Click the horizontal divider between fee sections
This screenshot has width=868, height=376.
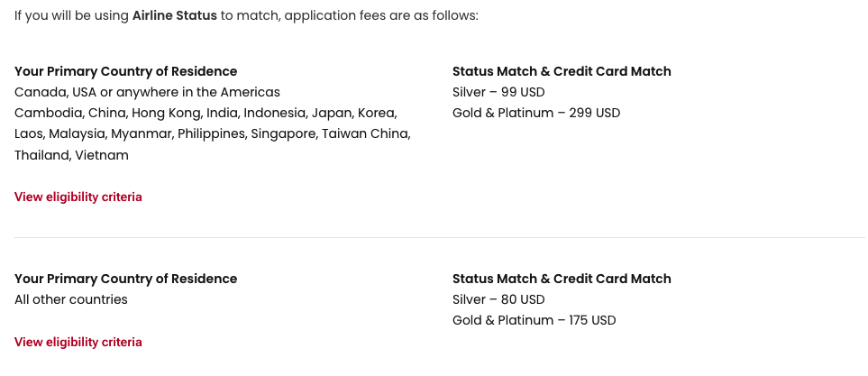pyautogui.click(x=439, y=237)
